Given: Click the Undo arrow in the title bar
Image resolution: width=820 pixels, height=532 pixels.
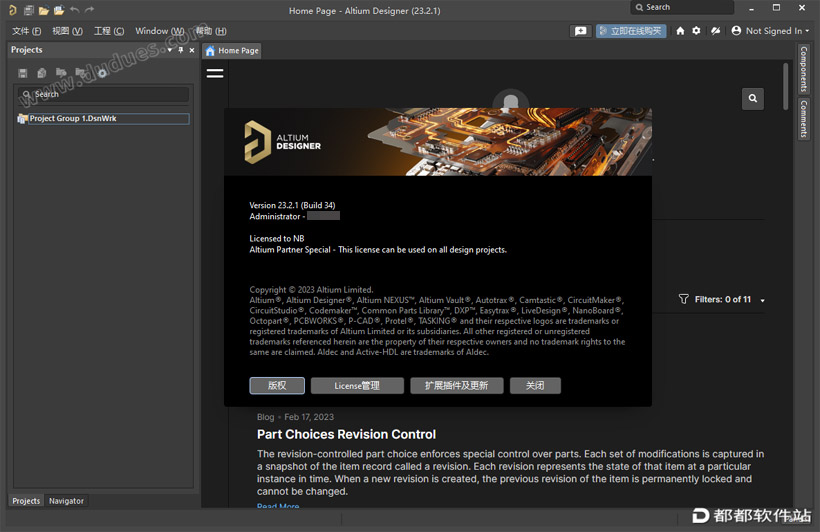Looking at the screenshot, I should 74,10.
